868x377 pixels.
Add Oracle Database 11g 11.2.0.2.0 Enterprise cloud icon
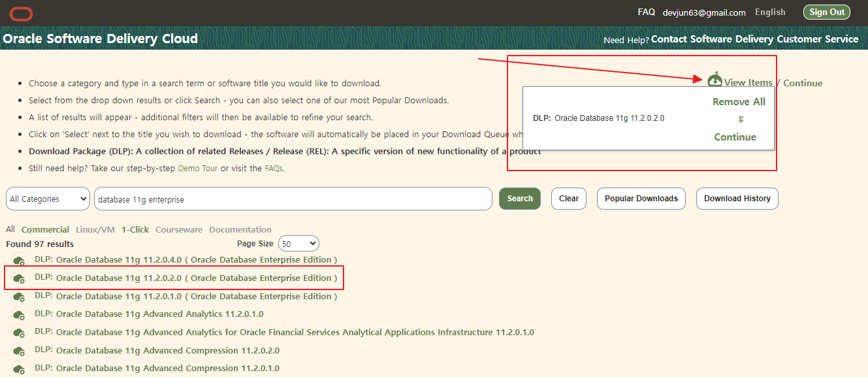[x=20, y=278]
